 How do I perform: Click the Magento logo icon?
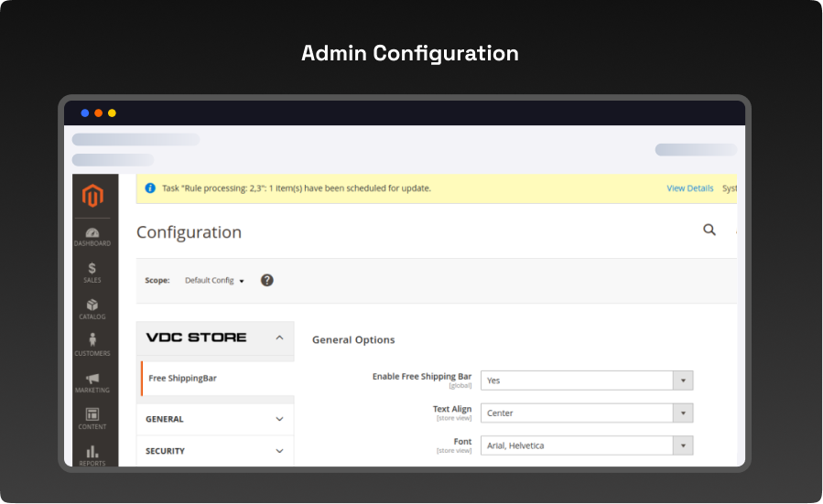tap(92, 196)
